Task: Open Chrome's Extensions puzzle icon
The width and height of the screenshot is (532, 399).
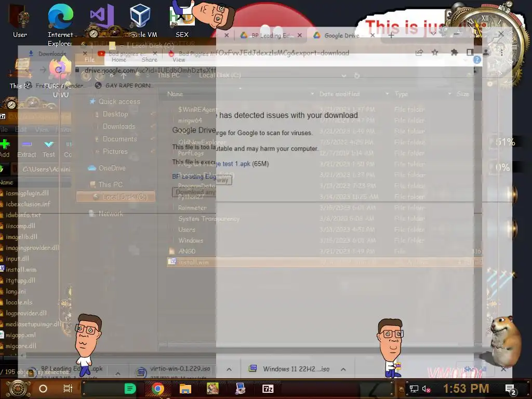Action: tap(454, 52)
